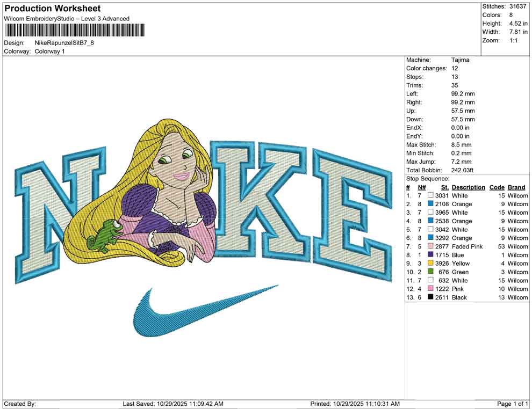
Task: Click the Colorway 1 label
Action: coord(51,52)
